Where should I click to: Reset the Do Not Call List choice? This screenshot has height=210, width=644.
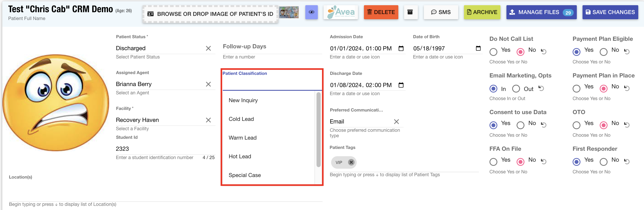(x=543, y=51)
